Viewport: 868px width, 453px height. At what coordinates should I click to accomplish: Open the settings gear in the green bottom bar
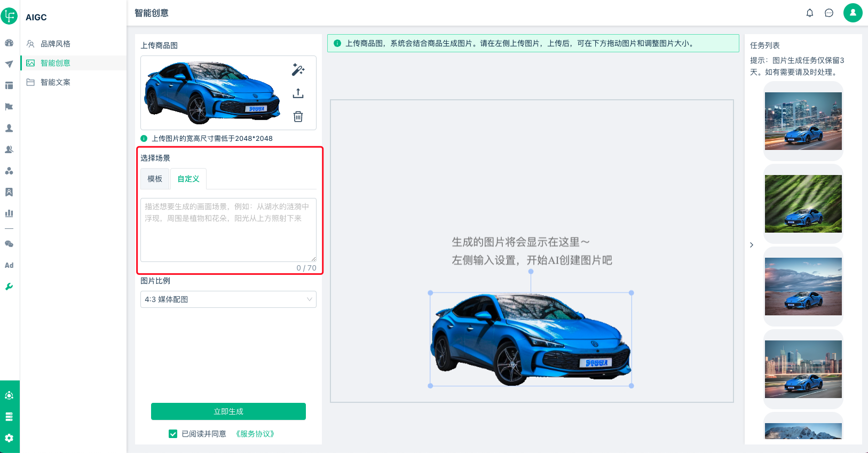click(x=9, y=438)
